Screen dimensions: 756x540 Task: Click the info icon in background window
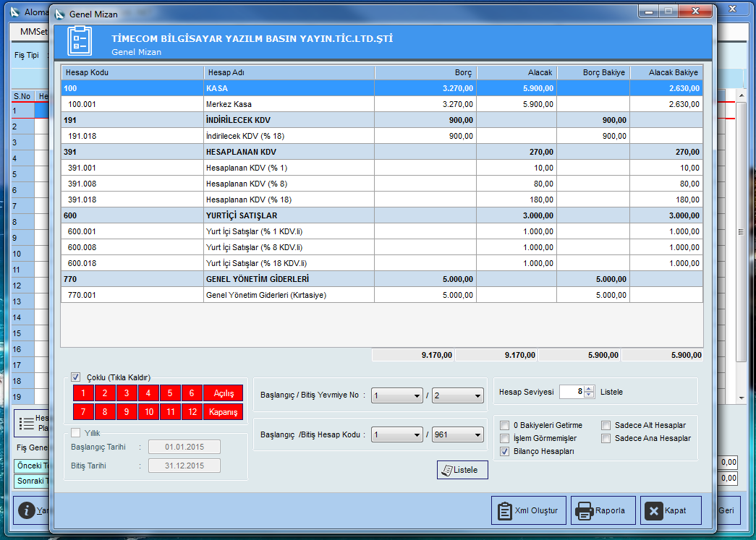27,510
